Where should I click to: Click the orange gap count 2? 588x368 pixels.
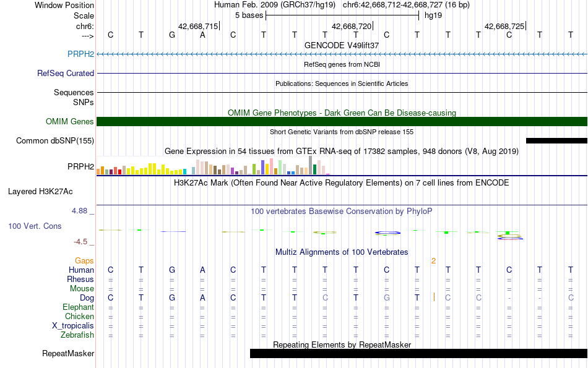pyautogui.click(x=433, y=261)
